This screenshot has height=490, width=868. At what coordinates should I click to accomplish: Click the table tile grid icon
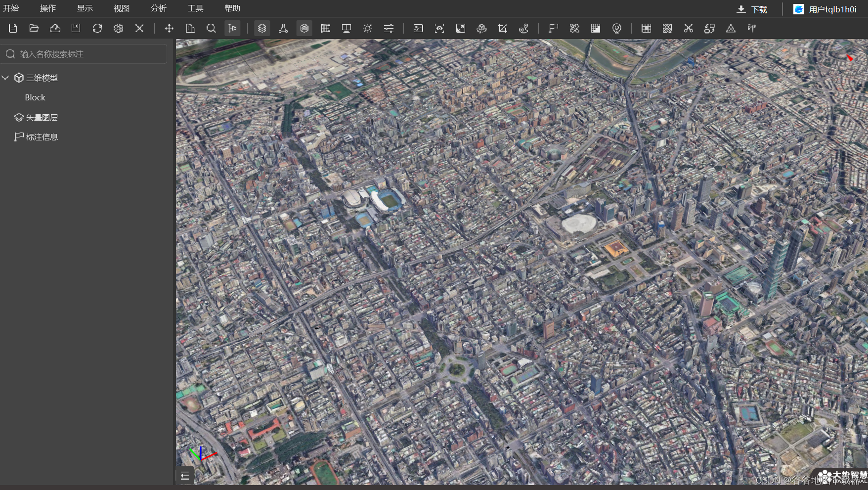(646, 28)
